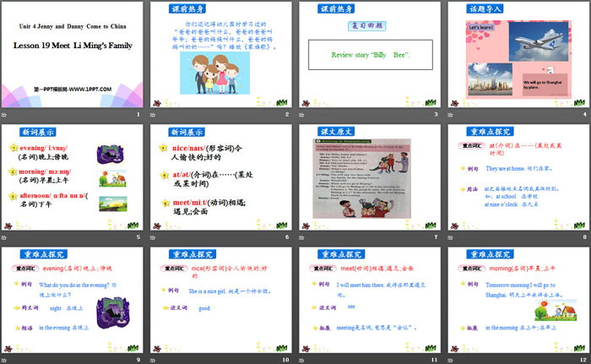Click slide number 8 label
591x364 pixels.
pos(585,236)
